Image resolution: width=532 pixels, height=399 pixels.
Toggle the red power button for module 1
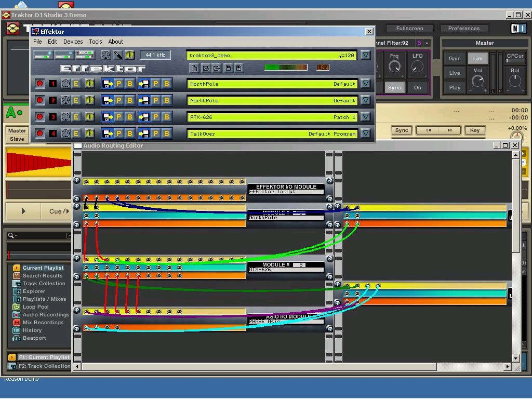coord(39,84)
